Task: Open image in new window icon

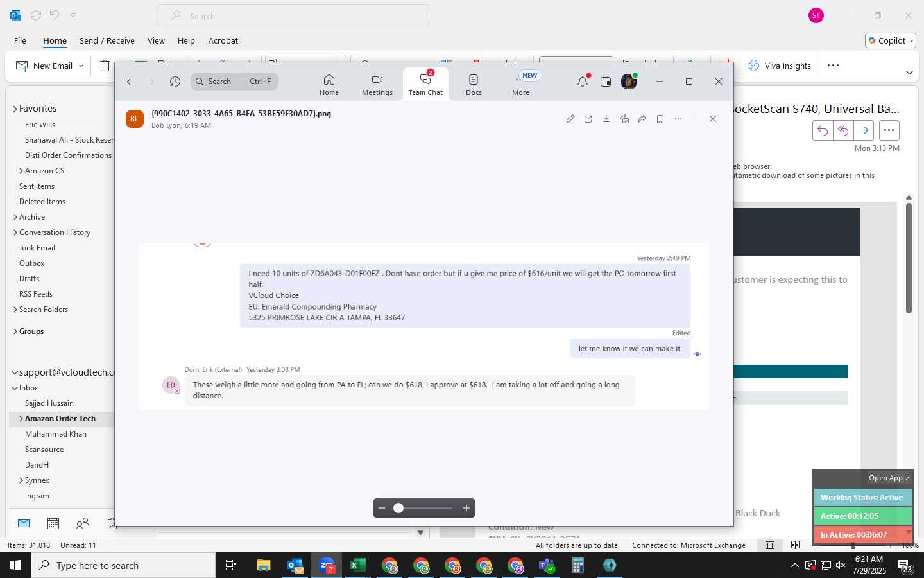Action: [x=588, y=119]
